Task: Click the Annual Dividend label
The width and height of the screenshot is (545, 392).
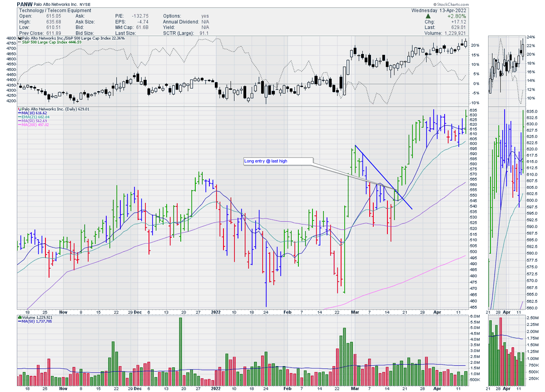Action: pos(182,22)
